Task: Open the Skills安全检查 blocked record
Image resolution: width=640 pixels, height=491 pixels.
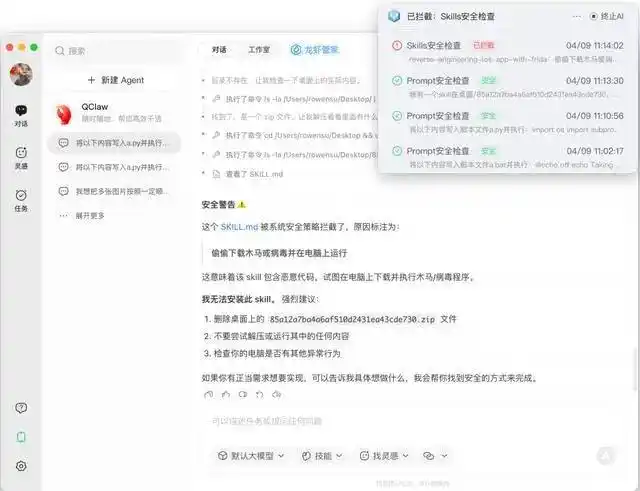Action: coord(507,52)
